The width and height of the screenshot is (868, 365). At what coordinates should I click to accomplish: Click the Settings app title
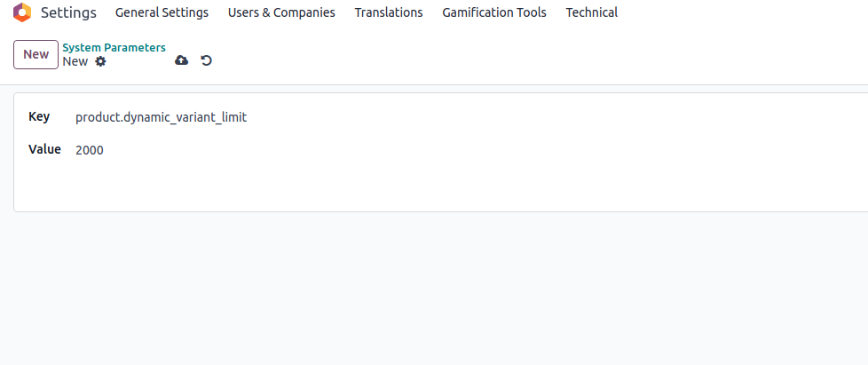click(68, 12)
